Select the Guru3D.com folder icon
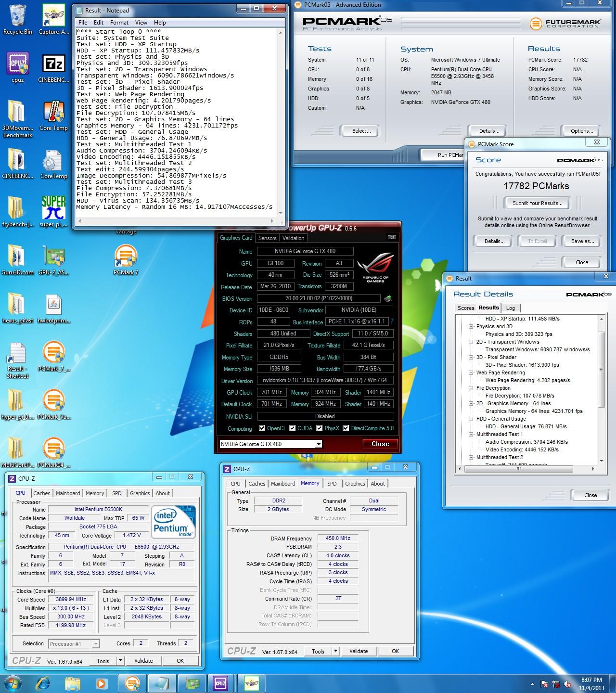Viewport: 616px width, 693px height. coord(18,260)
